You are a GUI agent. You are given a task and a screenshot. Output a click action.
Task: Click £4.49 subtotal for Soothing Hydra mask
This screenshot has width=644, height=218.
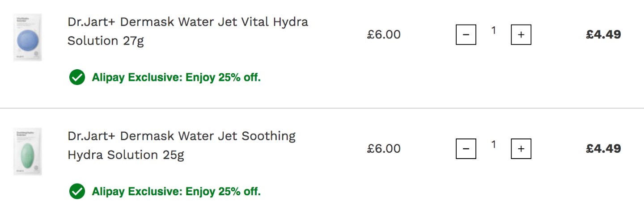tap(603, 148)
